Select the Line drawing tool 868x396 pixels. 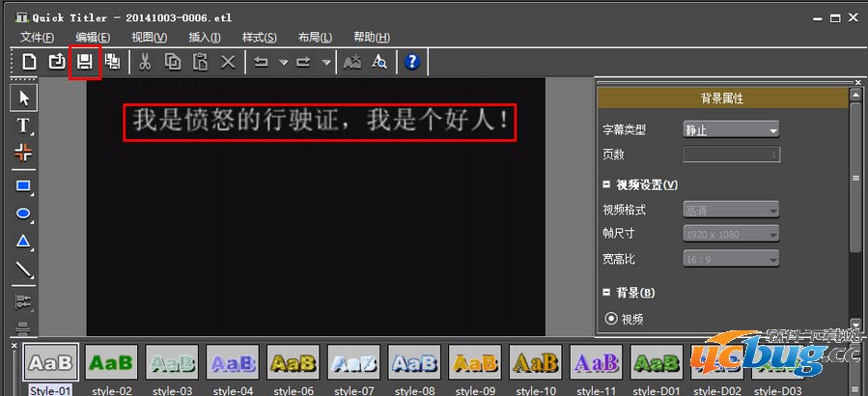24,271
